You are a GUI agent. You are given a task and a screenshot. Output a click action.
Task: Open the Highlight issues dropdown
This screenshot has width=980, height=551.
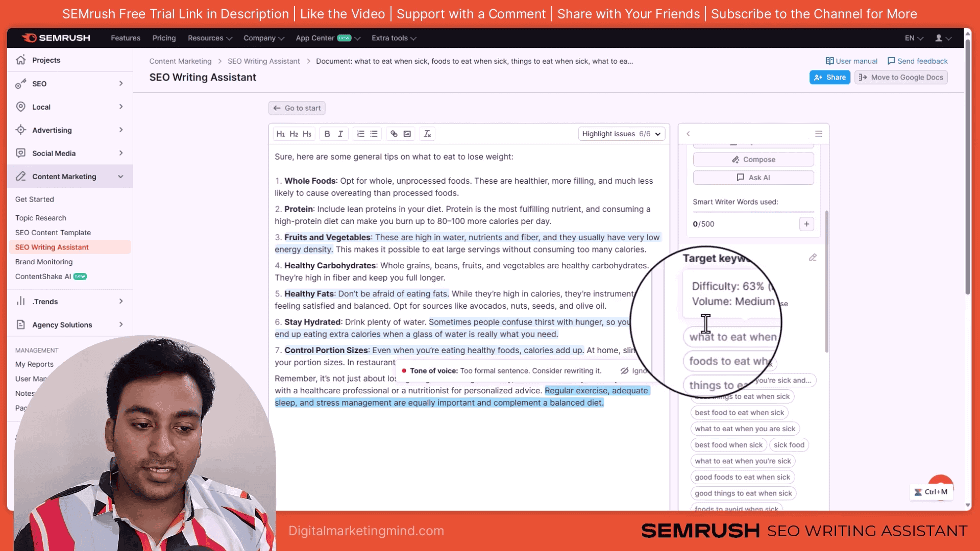621,134
